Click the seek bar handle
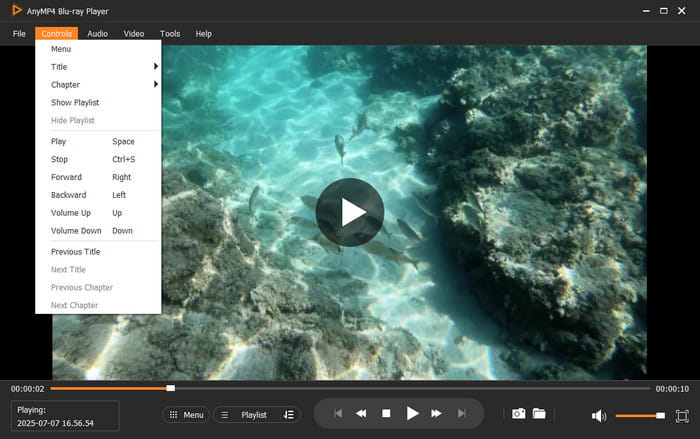This screenshot has height=439, width=700. (x=171, y=388)
